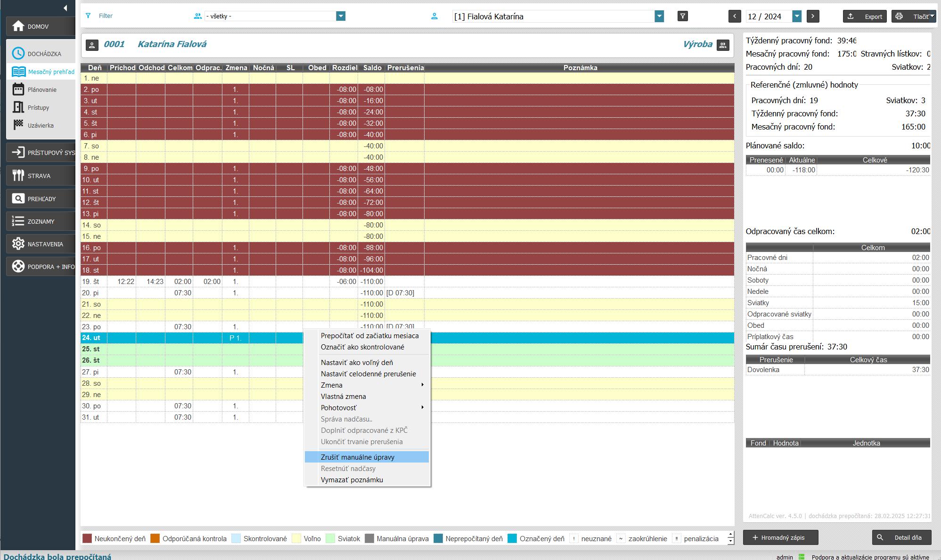Click the funnel filter icon beside employee selector
941x560 pixels.
(x=682, y=16)
